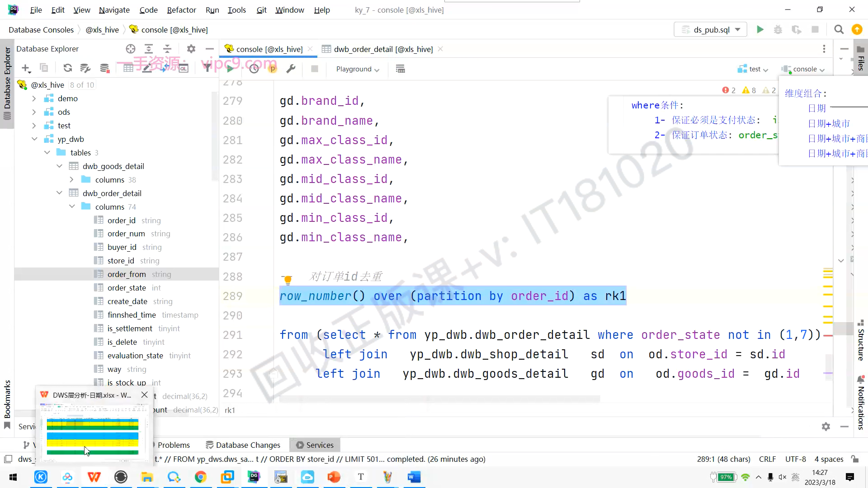
Task: Collapse the dwb_order_detail columns folder
Action: point(72,206)
